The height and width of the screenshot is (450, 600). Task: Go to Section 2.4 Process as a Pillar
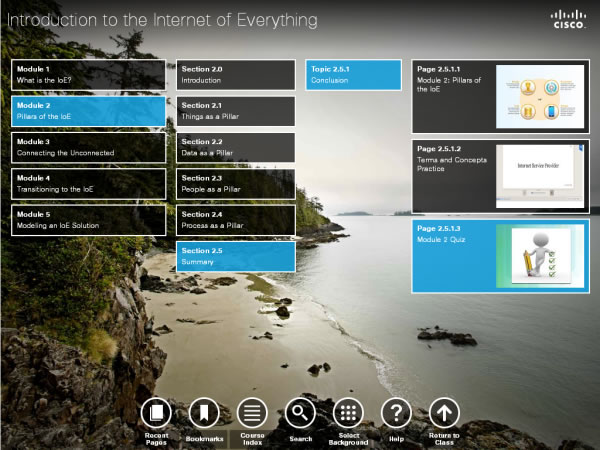[x=235, y=220]
